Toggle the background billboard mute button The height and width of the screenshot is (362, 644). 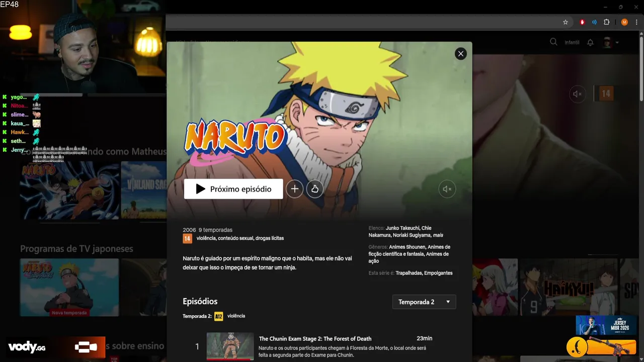coord(578,94)
